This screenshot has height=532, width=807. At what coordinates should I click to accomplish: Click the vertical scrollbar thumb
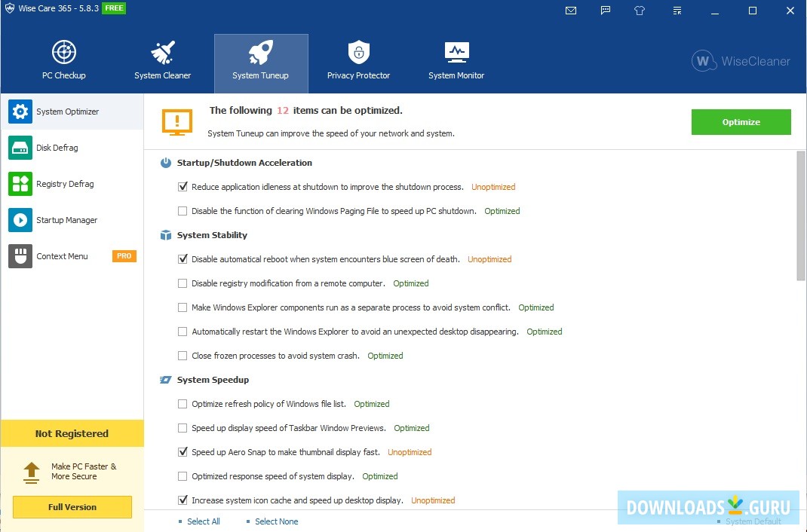point(801,216)
